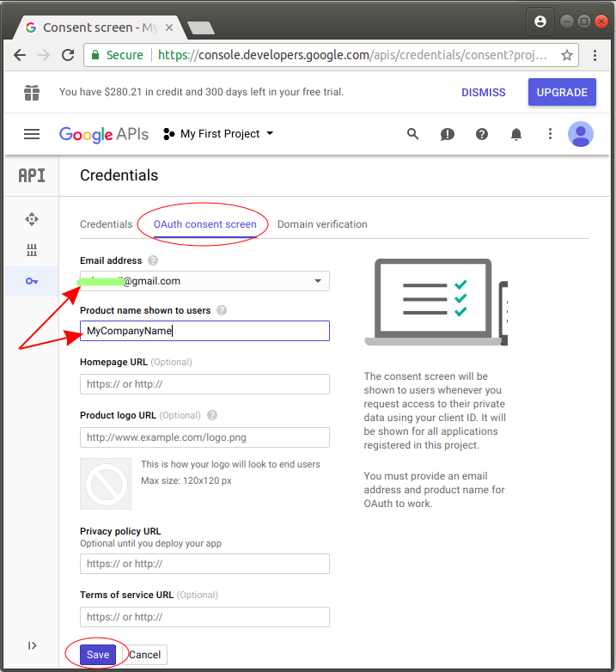616x672 pixels.
Task: Open the Email address dropdown
Action: pos(204,281)
